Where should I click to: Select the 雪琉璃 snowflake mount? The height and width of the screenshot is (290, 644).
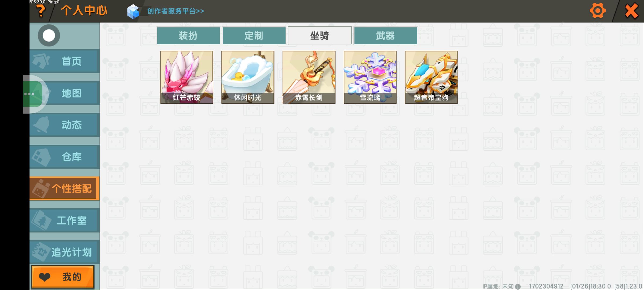pos(370,77)
